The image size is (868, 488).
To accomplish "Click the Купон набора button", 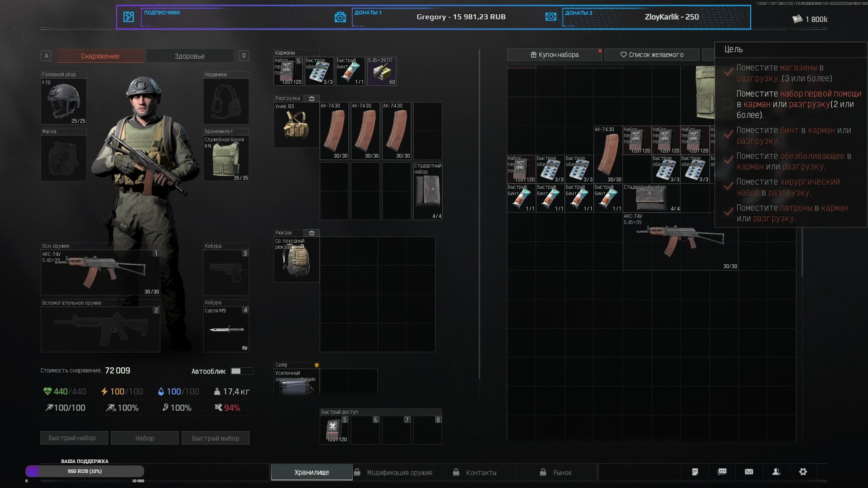I will click(x=554, y=55).
